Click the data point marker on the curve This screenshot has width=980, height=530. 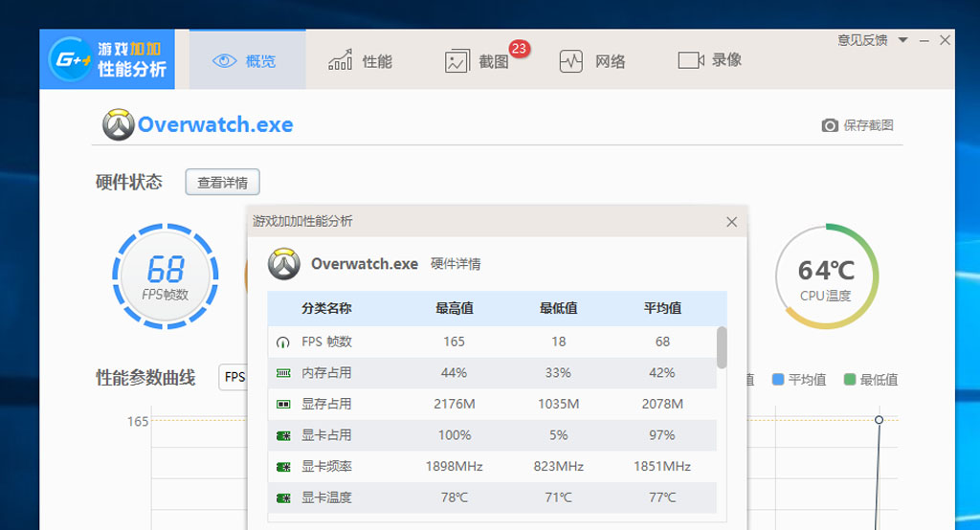coord(879,419)
